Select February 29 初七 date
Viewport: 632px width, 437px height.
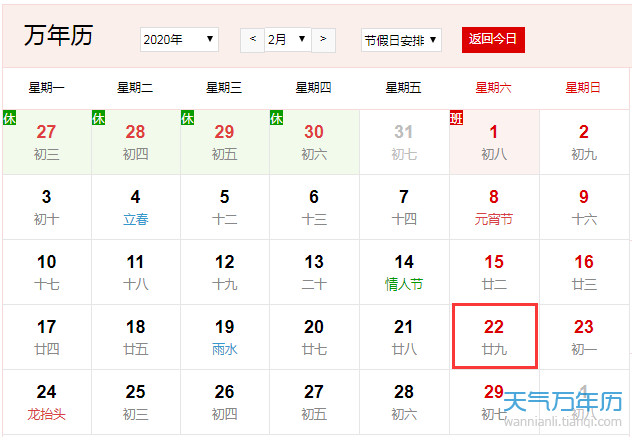pyautogui.click(x=494, y=402)
